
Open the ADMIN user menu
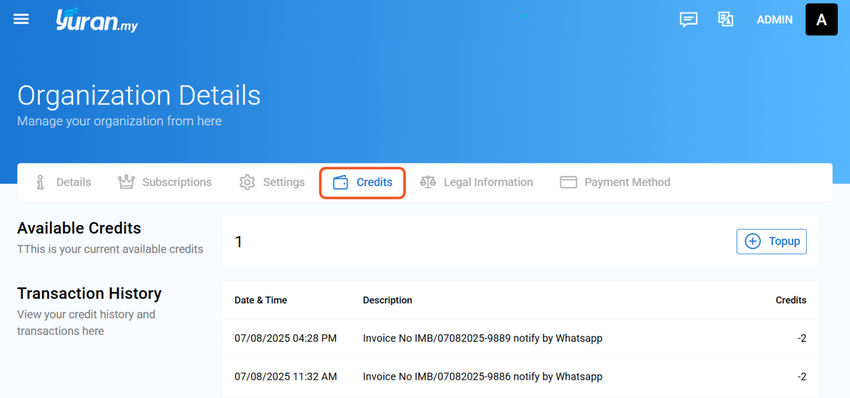click(x=775, y=20)
